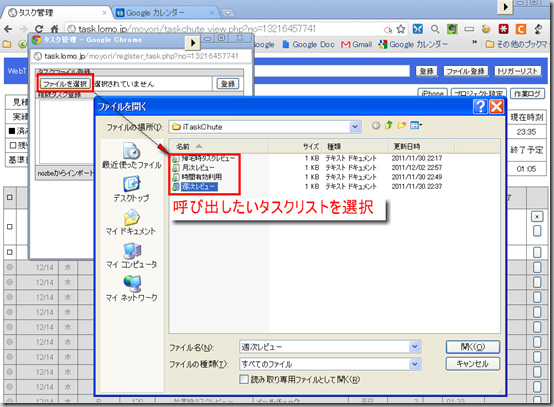The image size is (554, 407).
Task: Go to previous folder in file dialog
Action: 376,125
